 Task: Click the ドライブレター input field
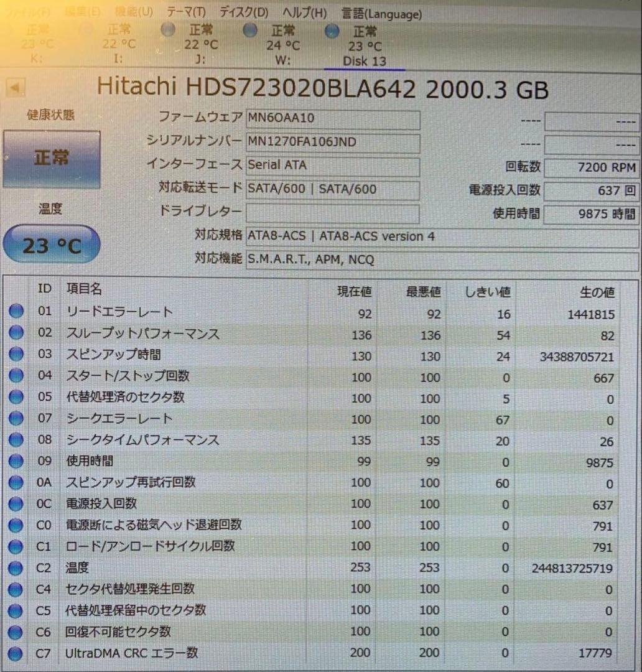click(x=333, y=212)
